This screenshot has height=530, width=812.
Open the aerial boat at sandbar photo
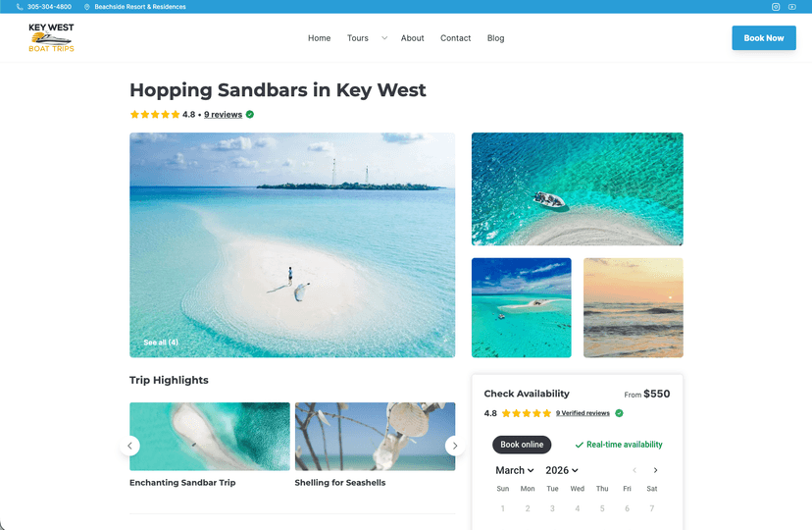click(x=577, y=189)
